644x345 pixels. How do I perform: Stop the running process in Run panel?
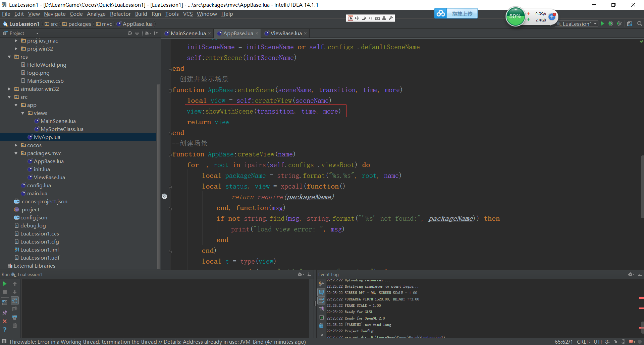pos(5,292)
